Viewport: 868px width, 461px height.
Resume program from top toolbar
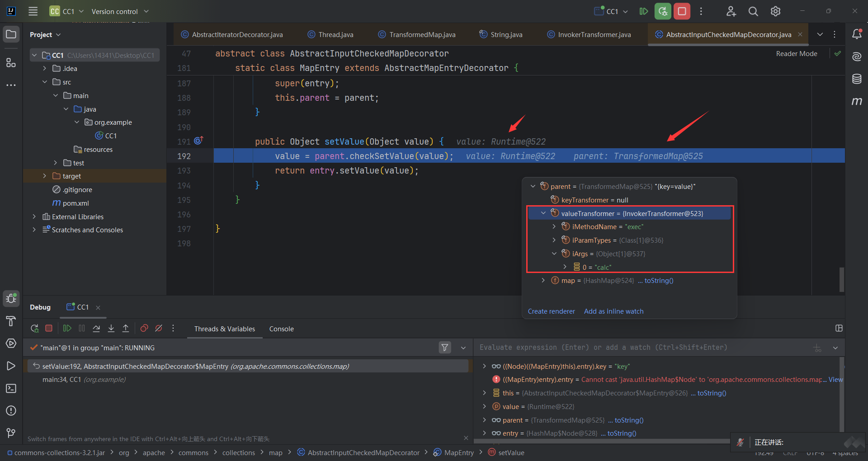tap(644, 11)
